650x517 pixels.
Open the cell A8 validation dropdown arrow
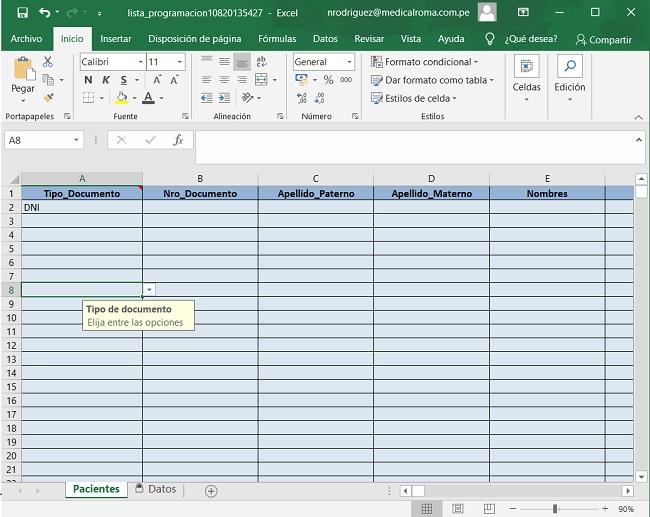pos(149,290)
